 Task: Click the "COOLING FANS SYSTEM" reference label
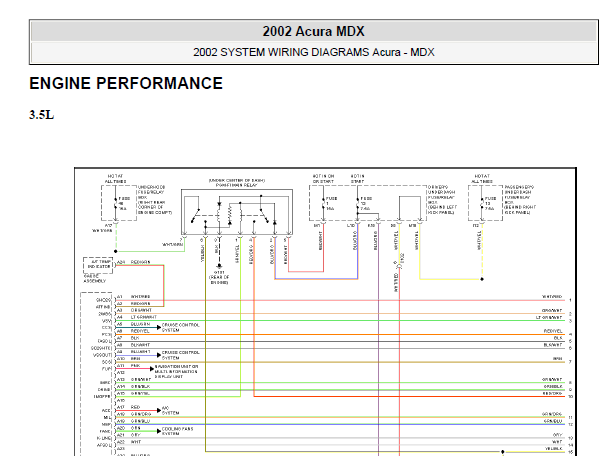pyautogui.click(x=177, y=431)
